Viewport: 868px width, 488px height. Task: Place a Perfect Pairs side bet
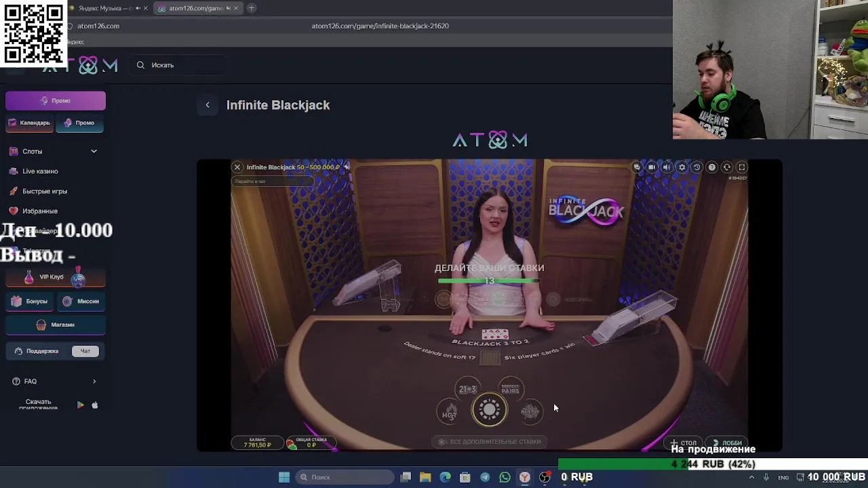pyautogui.click(x=511, y=389)
